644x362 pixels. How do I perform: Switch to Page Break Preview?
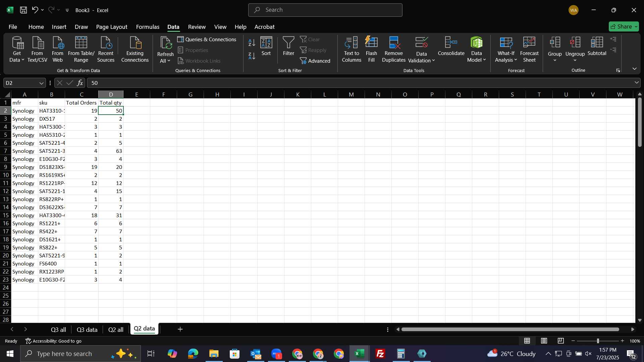[x=561, y=341]
